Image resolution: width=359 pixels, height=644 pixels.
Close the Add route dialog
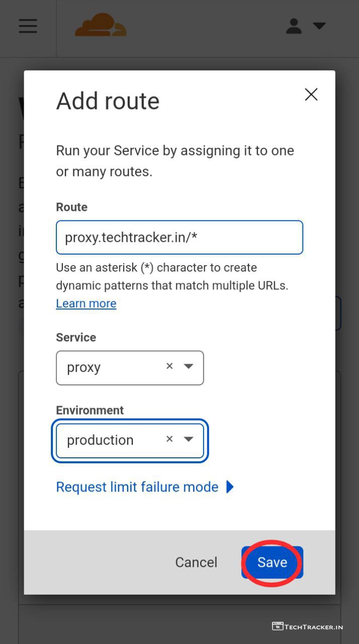click(x=311, y=95)
